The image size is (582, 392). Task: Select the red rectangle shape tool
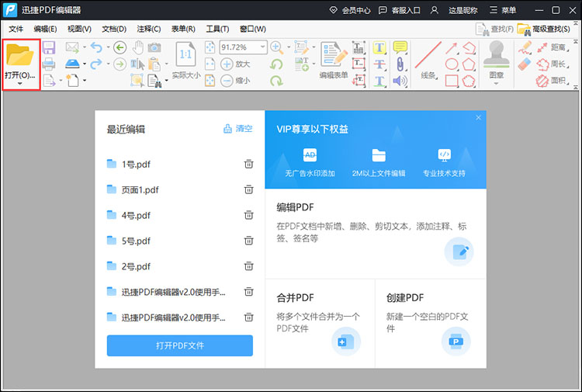[452, 81]
